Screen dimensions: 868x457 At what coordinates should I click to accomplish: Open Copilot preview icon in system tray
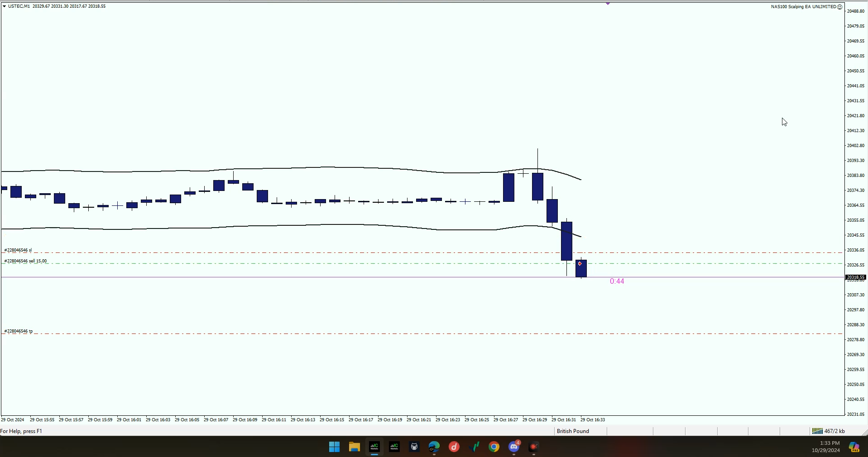coord(854,447)
